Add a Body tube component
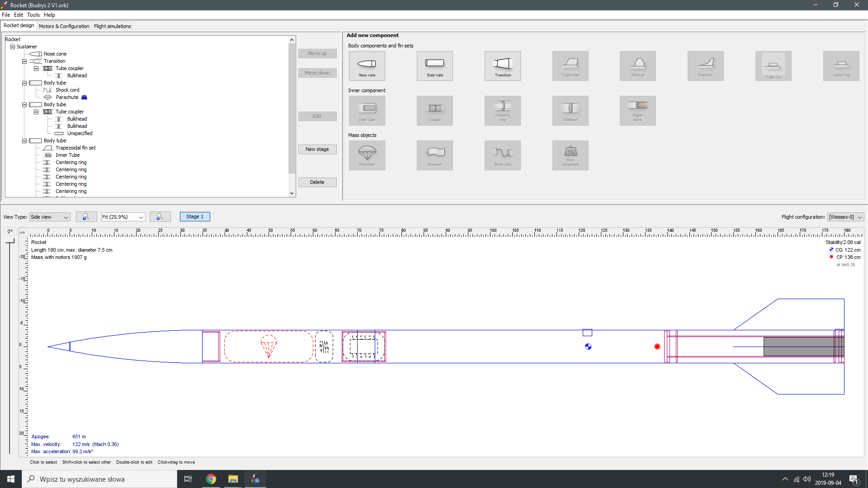The width and height of the screenshot is (868, 488). (x=434, y=66)
